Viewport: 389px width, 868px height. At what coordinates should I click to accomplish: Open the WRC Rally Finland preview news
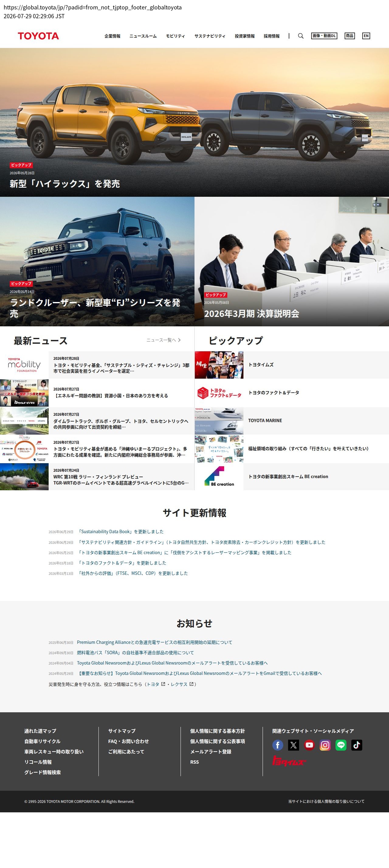tap(97, 477)
